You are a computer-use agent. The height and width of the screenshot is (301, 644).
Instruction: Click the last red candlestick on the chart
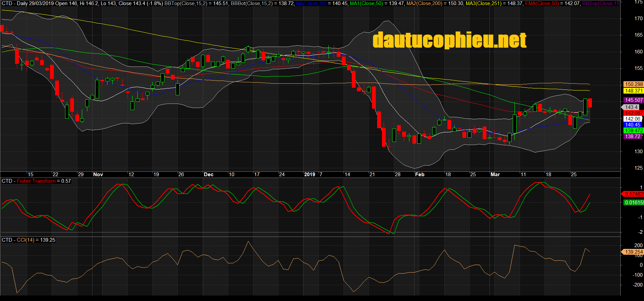[590, 103]
